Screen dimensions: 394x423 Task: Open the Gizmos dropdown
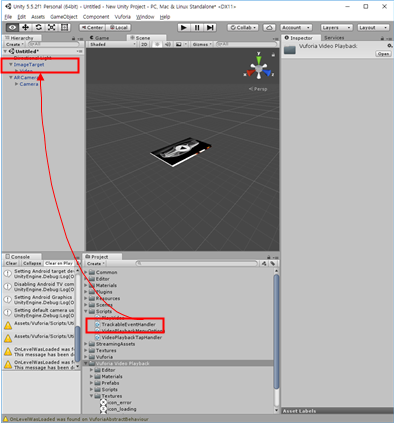click(x=201, y=44)
